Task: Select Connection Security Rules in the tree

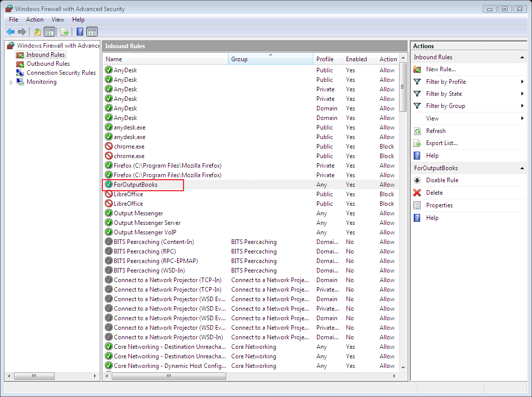Action: coord(61,73)
